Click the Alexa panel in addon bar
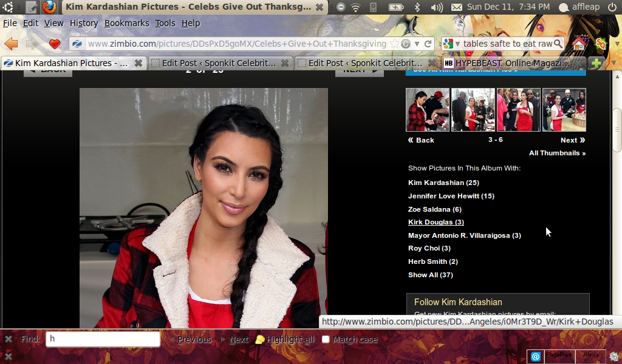 590,356
